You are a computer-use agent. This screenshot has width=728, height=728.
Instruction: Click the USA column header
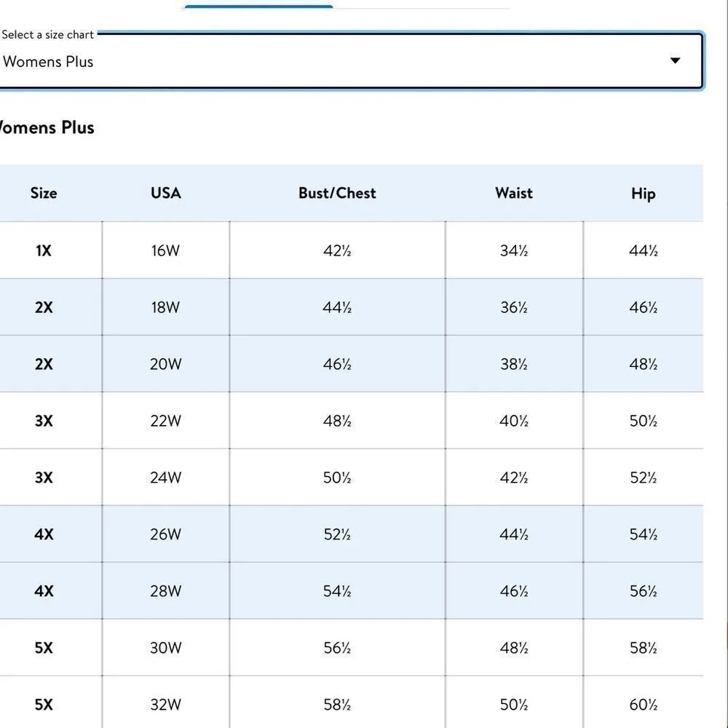(165, 193)
